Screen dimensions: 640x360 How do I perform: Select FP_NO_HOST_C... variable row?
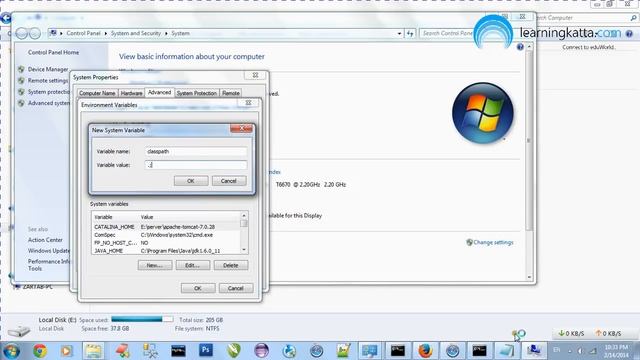coord(166,243)
